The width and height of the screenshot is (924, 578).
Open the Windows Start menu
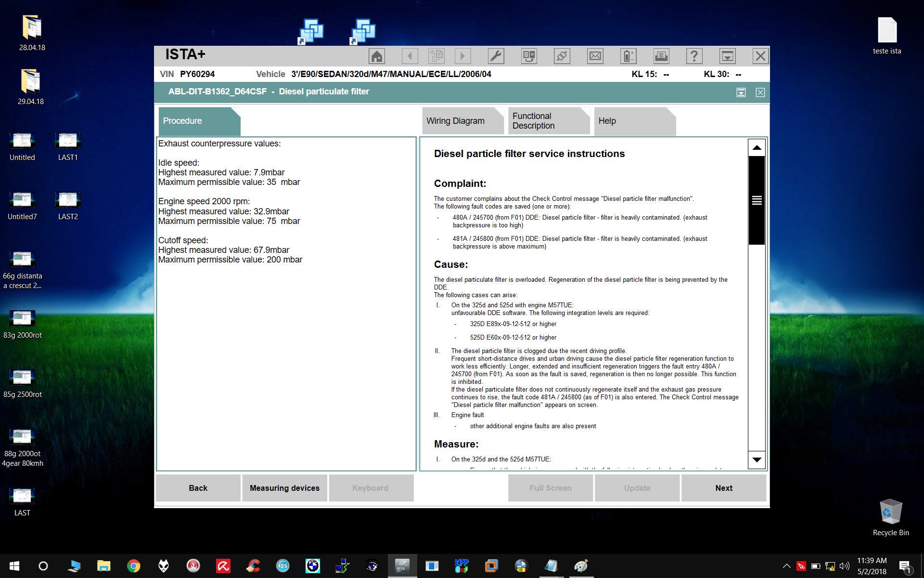coord(14,566)
